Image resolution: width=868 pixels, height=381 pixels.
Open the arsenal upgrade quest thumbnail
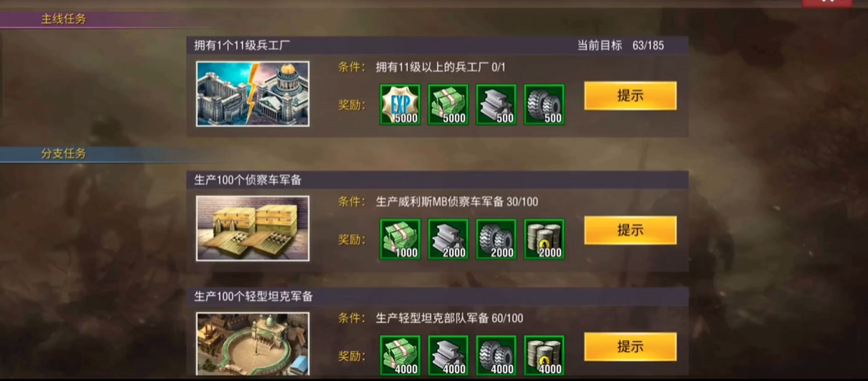click(252, 94)
